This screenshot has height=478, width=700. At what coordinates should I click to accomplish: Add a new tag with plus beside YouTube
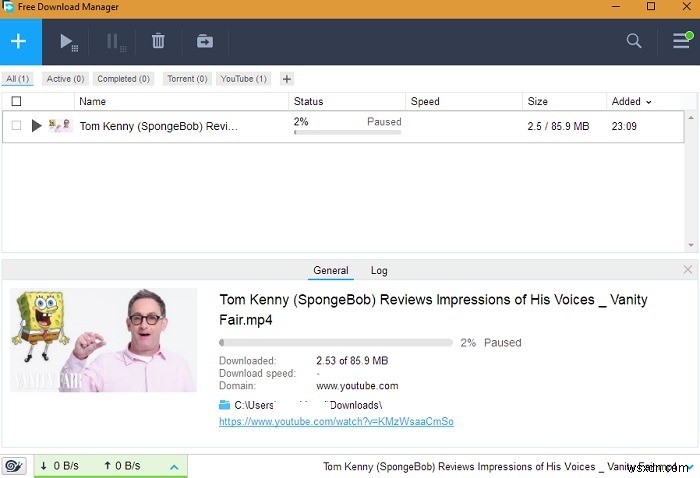(287, 79)
